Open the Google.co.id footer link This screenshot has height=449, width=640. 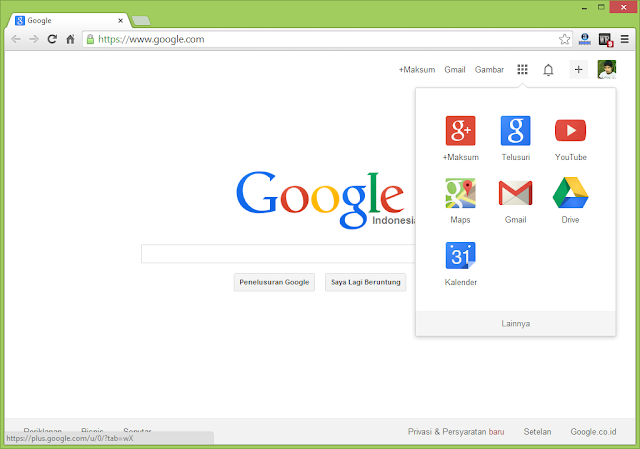pyautogui.click(x=593, y=432)
